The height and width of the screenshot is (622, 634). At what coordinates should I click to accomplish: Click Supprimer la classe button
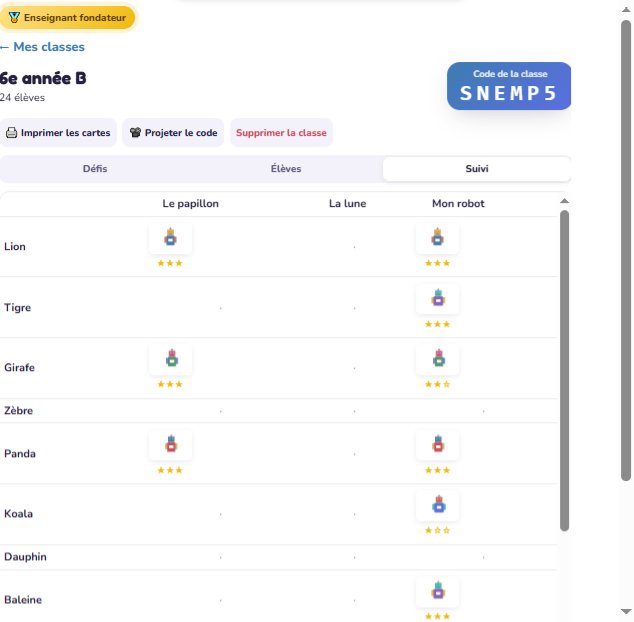point(281,133)
